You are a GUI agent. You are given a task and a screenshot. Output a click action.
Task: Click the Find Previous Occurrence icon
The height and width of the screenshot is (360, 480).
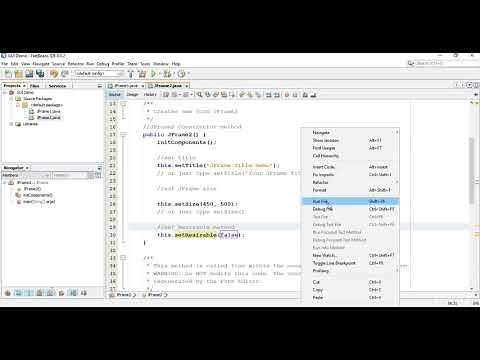pyautogui.click(x=208, y=95)
